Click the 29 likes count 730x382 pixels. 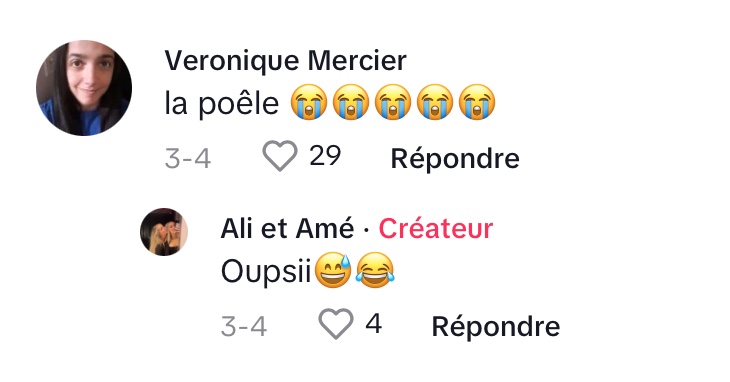pyautogui.click(x=325, y=156)
